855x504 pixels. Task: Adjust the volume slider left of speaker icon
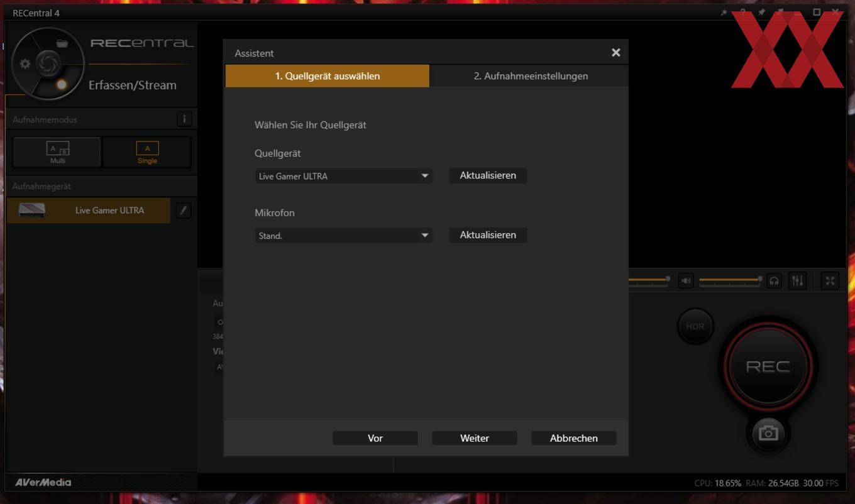click(649, 280)
